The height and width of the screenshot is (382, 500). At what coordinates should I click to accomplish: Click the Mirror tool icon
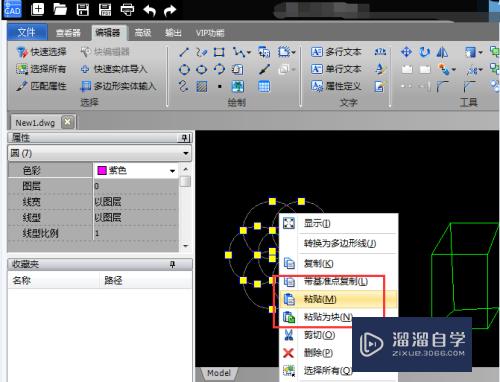pos(442,52)
